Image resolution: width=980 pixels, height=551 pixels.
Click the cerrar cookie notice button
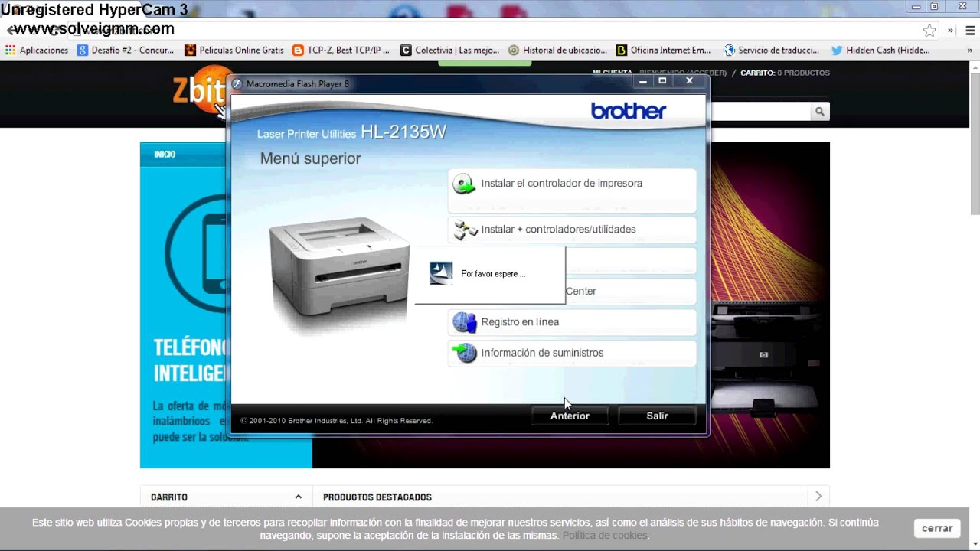pyautogui.click(x=937, y=528)
